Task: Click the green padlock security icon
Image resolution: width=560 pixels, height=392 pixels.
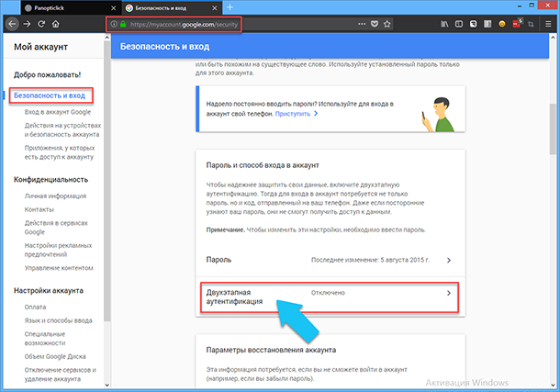Action: [x=123, y=24]
